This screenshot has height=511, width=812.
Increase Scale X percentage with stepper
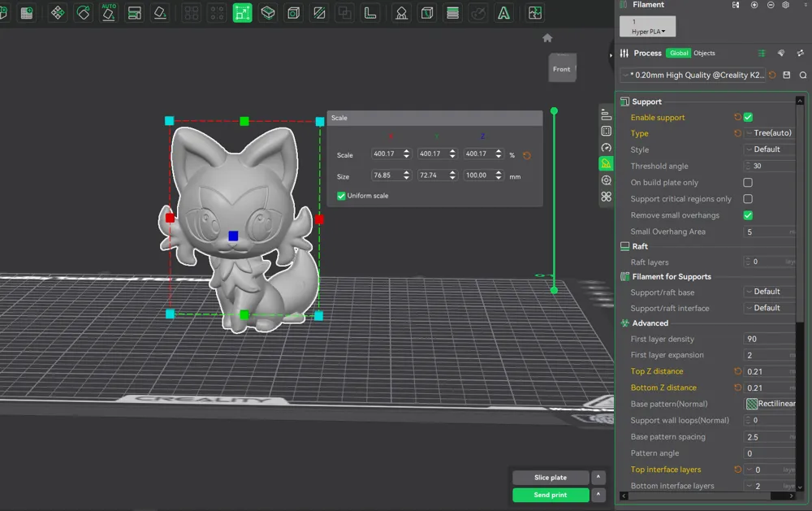click(x=407, y=151)
